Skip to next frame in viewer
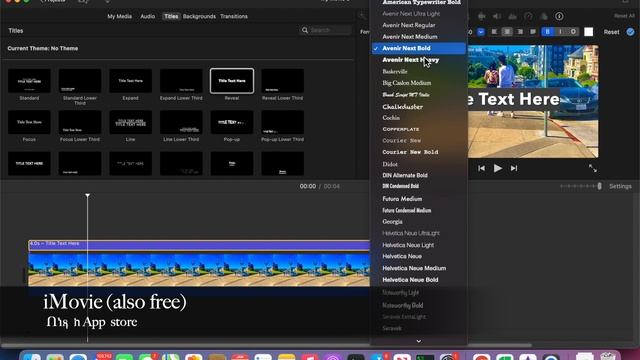Viewport: 640px width, 360px height. [x=514, y=168]
